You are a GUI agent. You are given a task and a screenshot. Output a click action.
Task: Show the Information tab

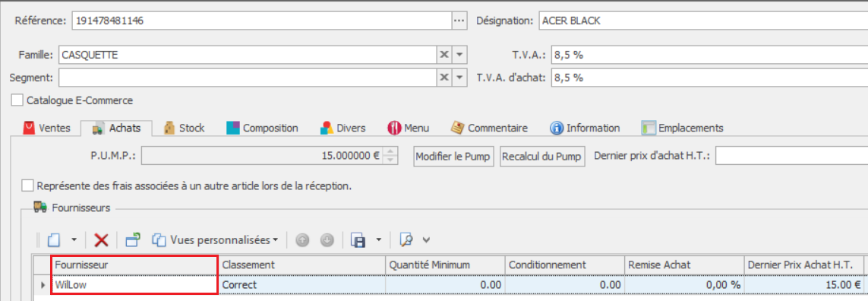[586, 128]
